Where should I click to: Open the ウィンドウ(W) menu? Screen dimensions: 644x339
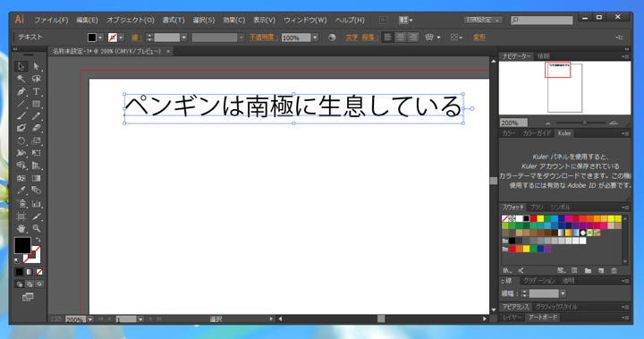tap(305, 21)
